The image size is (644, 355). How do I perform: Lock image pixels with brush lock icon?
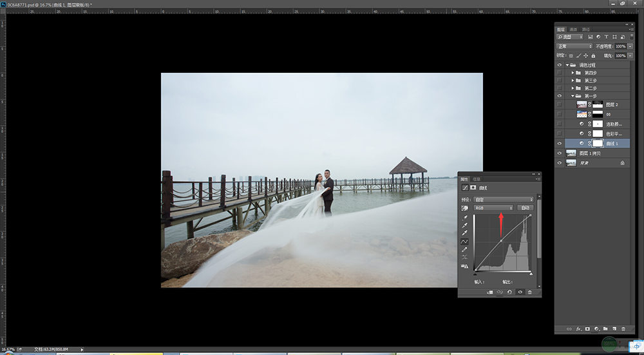tap(579, 55)
